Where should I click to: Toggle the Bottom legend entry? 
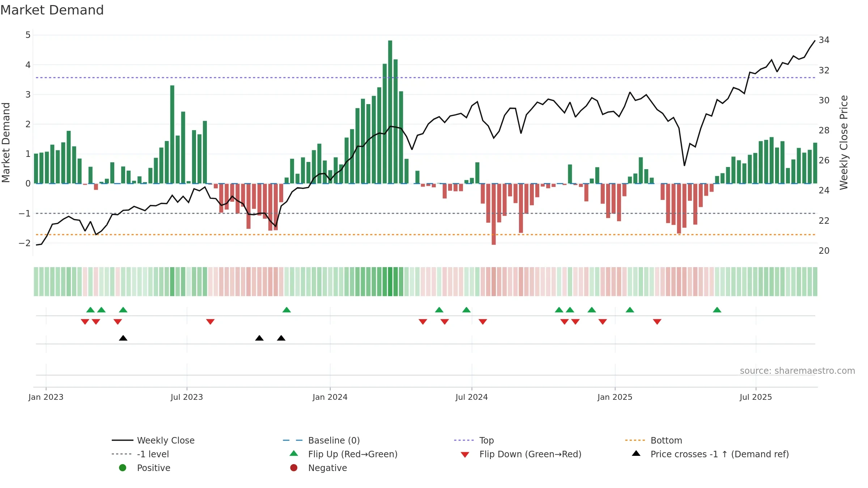(x=654, y=440)
